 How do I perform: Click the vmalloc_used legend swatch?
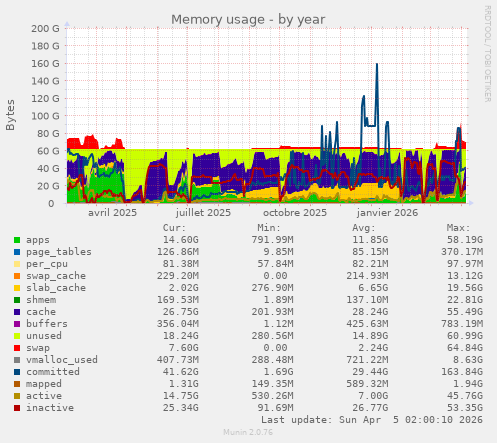(17, 360)
